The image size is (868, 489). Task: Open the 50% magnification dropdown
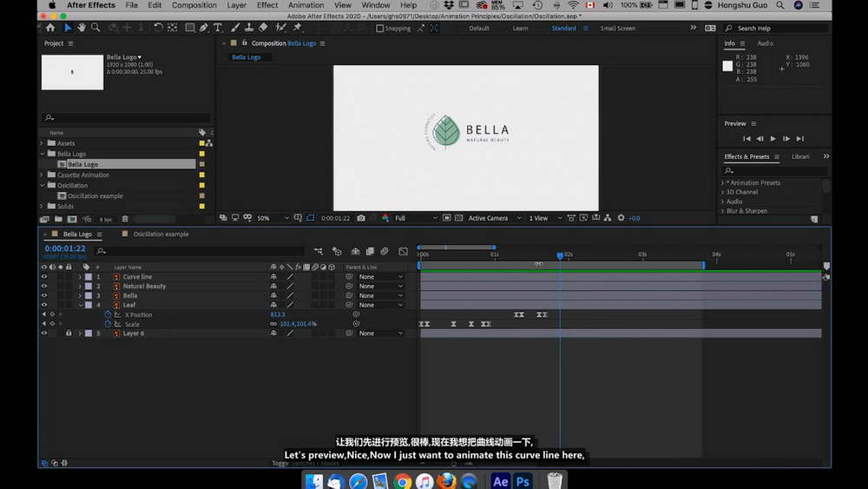273,218
